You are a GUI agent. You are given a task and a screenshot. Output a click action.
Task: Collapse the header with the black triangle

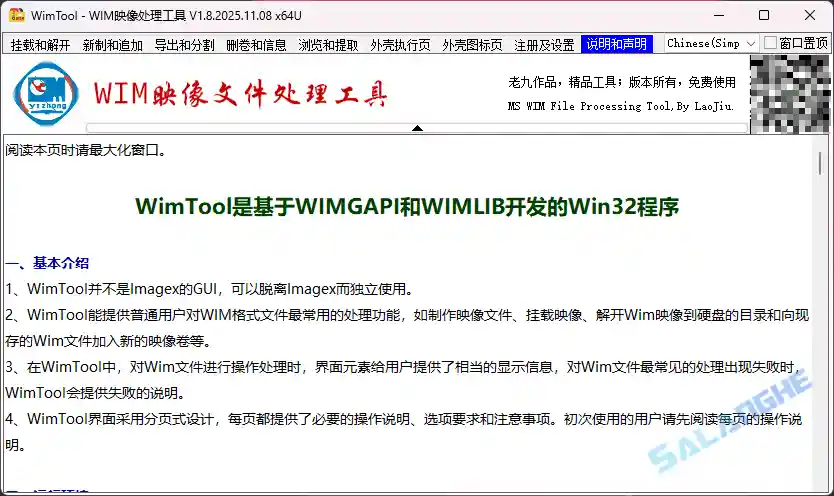pos(418,128)
